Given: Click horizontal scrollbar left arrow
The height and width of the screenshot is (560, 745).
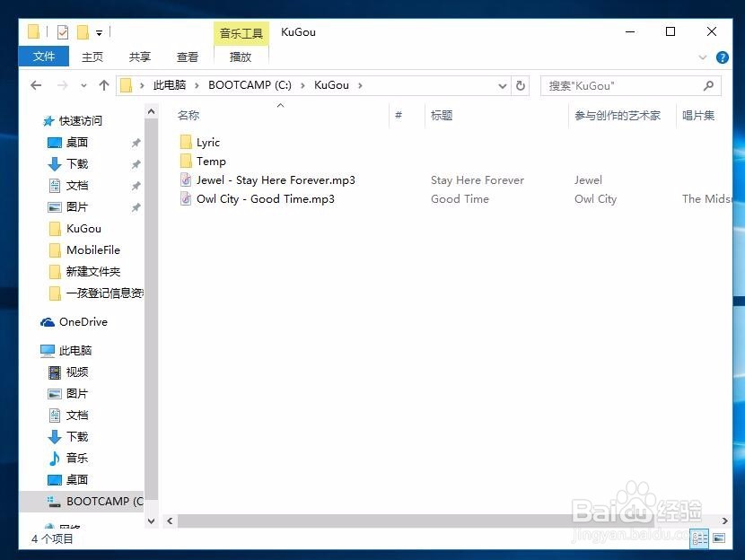Looking at the screenshot, I should [170, 521].
